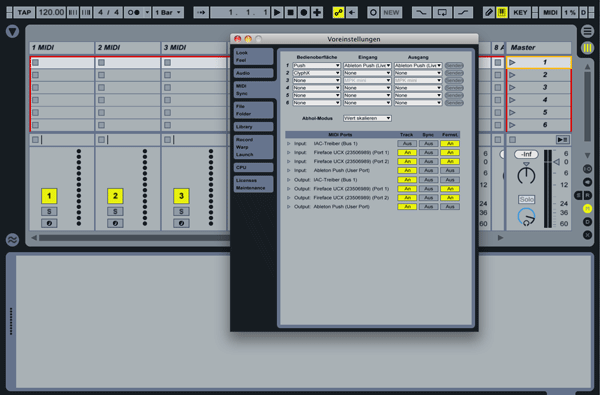Screen dimensions: 600x395
Task: Open the File Folder preferences tab
Action: coord(253,110)
